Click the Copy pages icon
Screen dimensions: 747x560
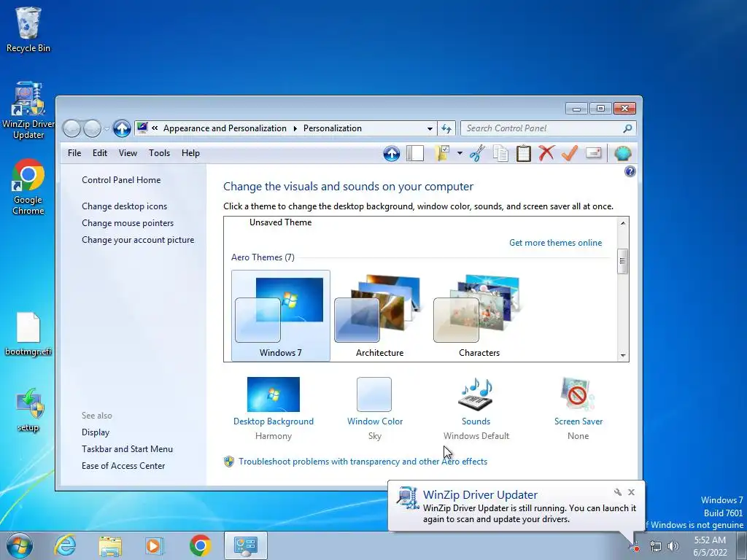[500, 153]
